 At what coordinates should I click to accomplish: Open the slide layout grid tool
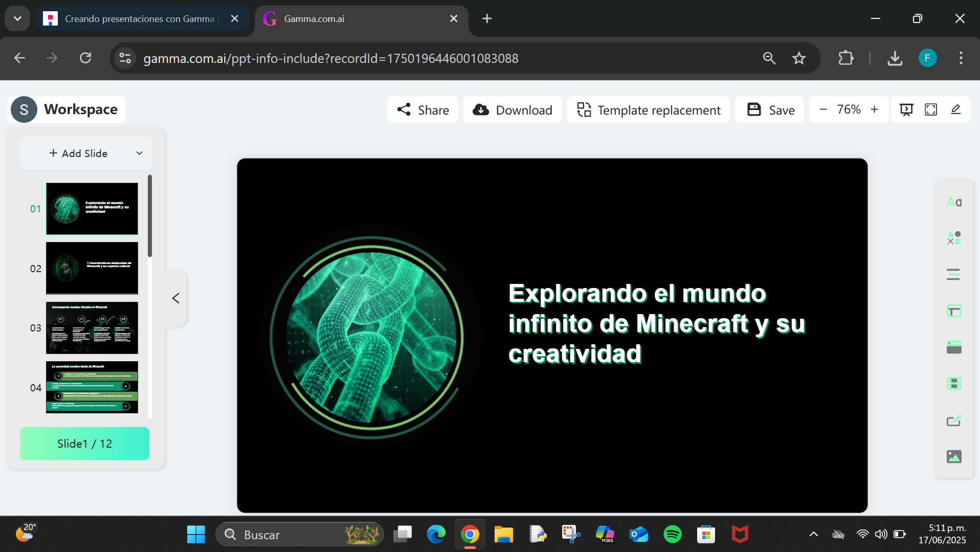click(954, 384)
